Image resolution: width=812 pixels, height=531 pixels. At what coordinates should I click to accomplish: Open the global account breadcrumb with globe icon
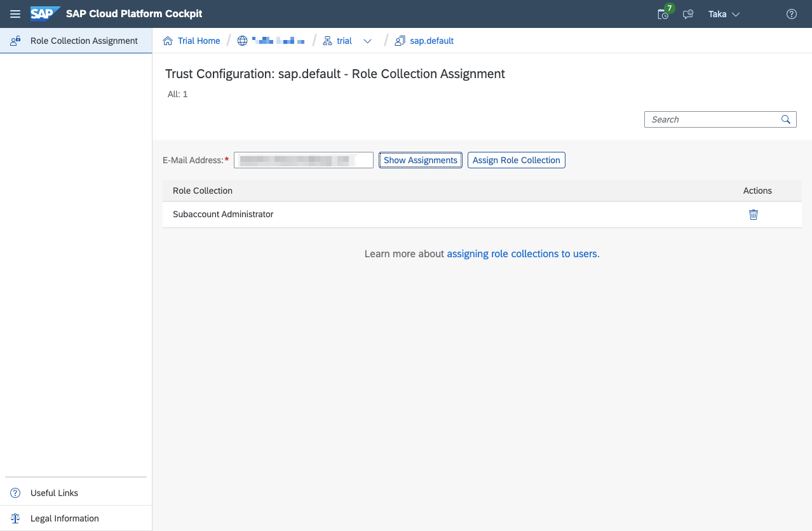click(x=271, y=41)
